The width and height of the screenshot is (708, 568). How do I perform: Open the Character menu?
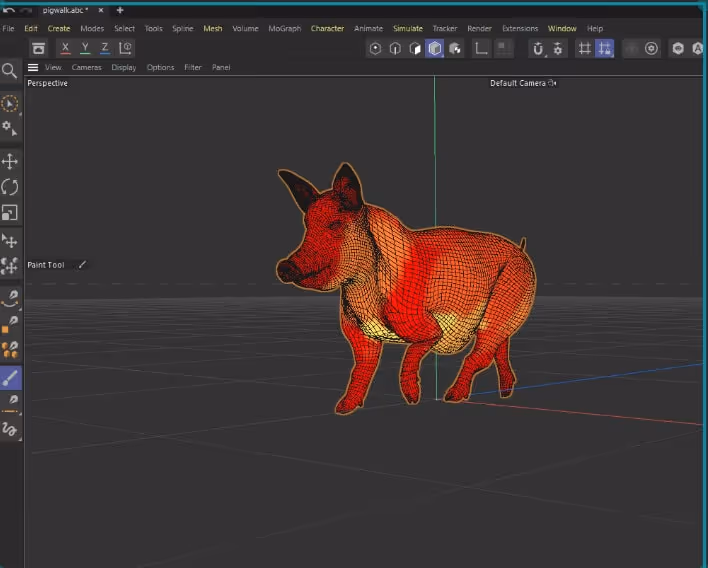point(327,29)
